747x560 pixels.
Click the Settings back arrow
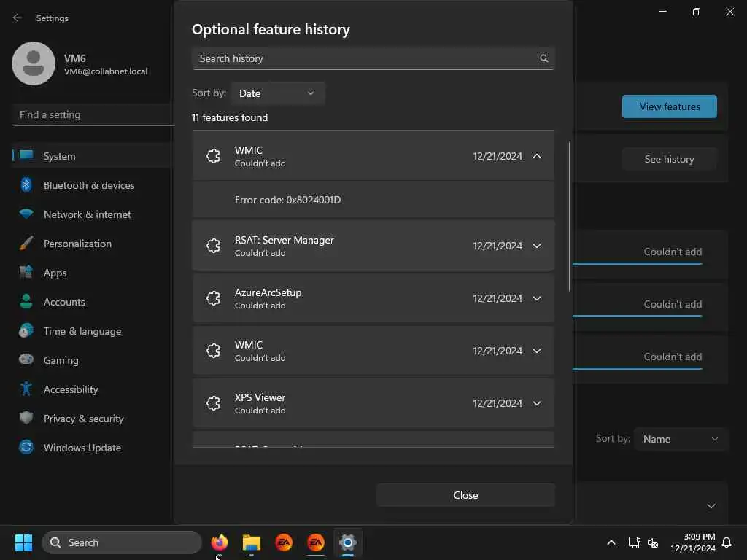(x=18, y=17)
